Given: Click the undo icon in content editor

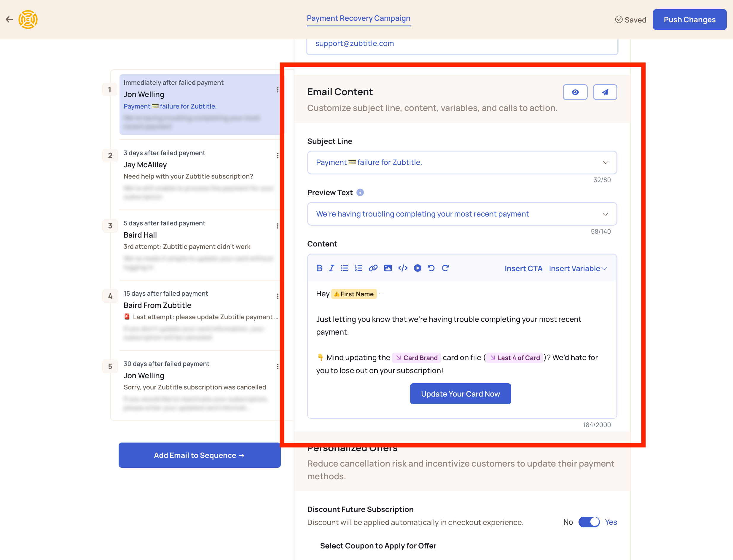Looking at the screenshot, I should [431, 268].
